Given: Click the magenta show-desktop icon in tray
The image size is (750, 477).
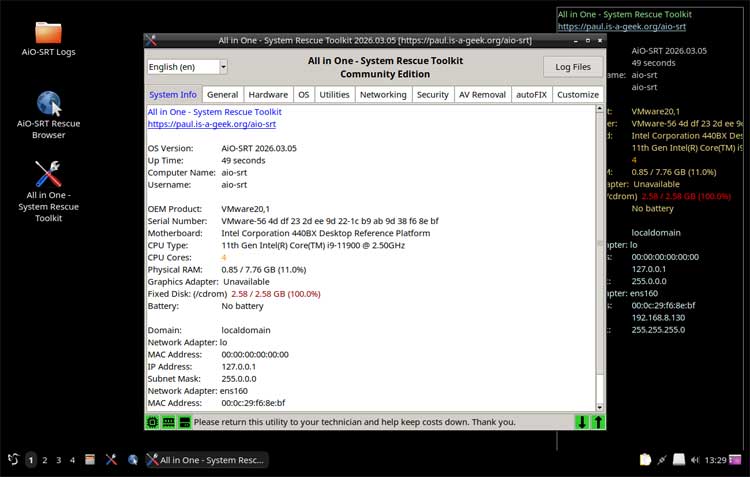Looking at the screenshot, I should point(735,460).
